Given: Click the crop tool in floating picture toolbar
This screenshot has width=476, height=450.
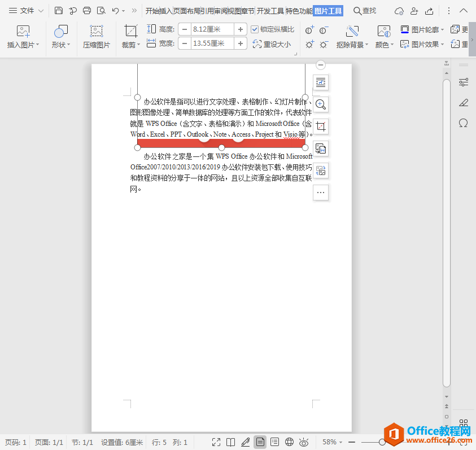Looking at the screenshot, I should [x=321, y=126].
